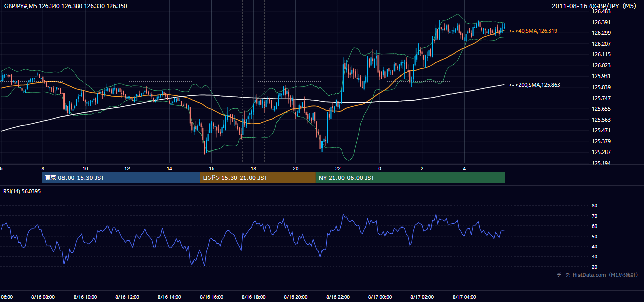This screenshot has height=302, width=644.
Task: Click the 8/17 04:00 bottom time label
Action: pyautogui.click(x=464, y=297)
